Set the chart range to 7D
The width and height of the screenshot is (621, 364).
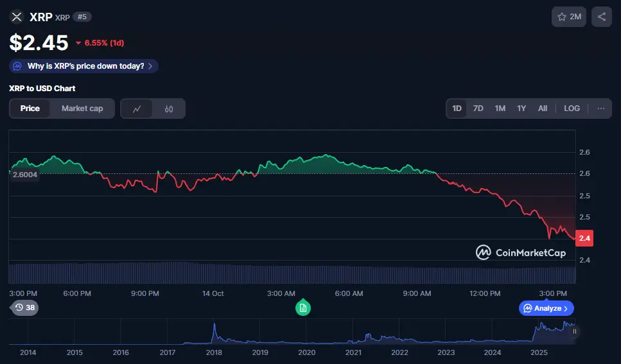(478, 108)
